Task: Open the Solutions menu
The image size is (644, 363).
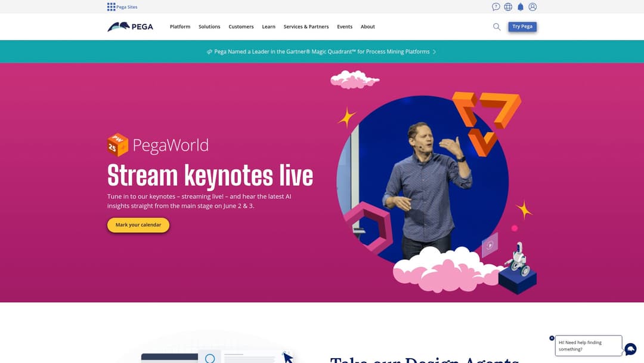Action: [x=209, y=27]
